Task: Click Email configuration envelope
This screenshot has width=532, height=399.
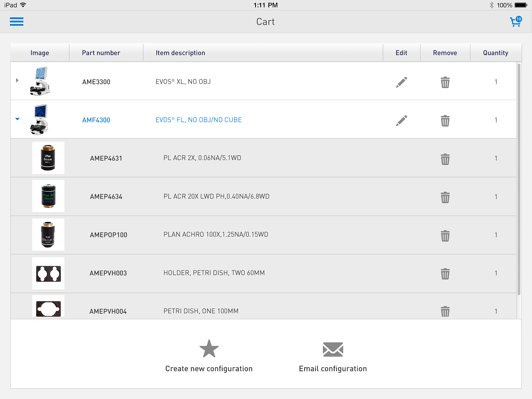Action: [333, 349]
